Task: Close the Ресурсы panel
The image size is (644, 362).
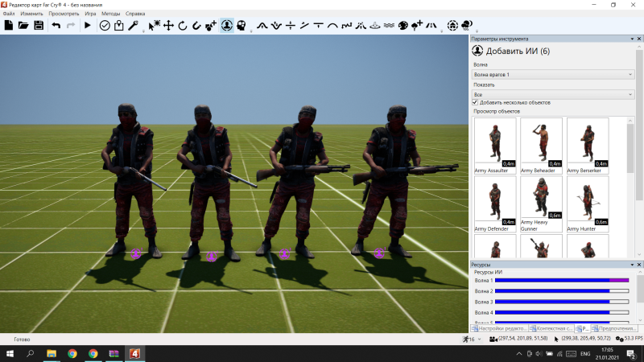Action: pyautogui.click(x=639, y=265)
